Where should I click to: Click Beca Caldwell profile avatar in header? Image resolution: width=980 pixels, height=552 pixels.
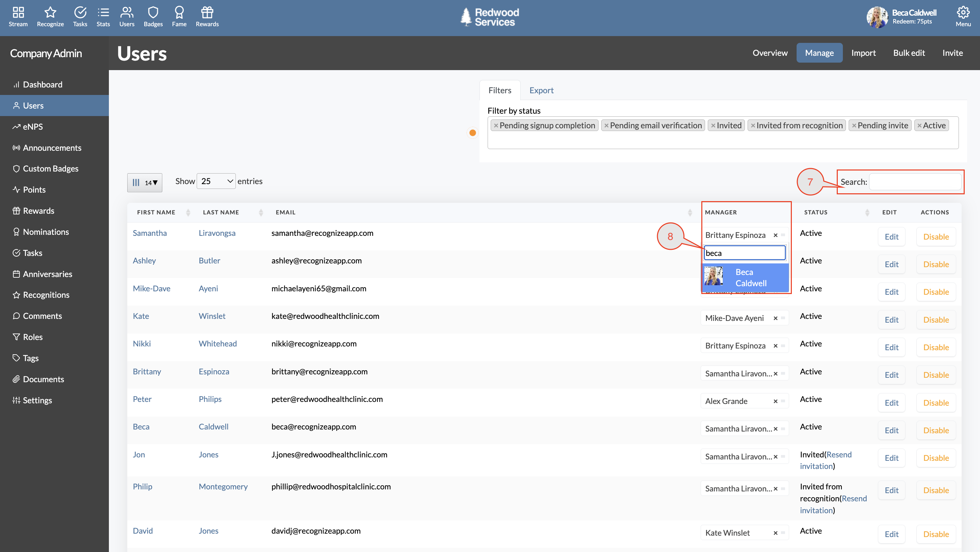click(877, 17)
